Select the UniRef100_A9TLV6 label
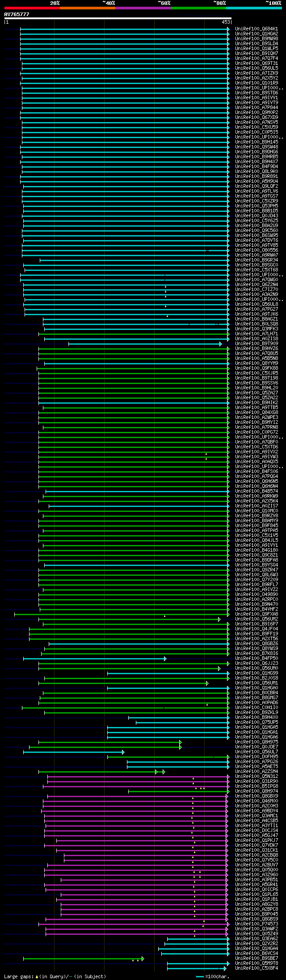 click(257, 191)
